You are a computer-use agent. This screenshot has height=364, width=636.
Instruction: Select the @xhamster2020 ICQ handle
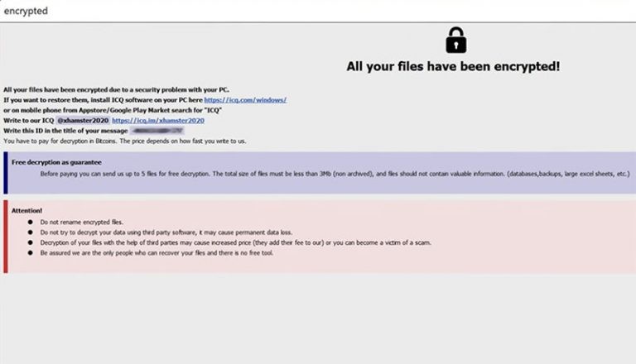(x=83, y=120)
